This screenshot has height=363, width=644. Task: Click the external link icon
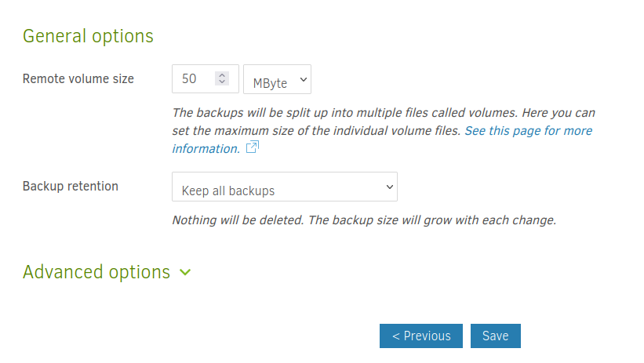252,147
